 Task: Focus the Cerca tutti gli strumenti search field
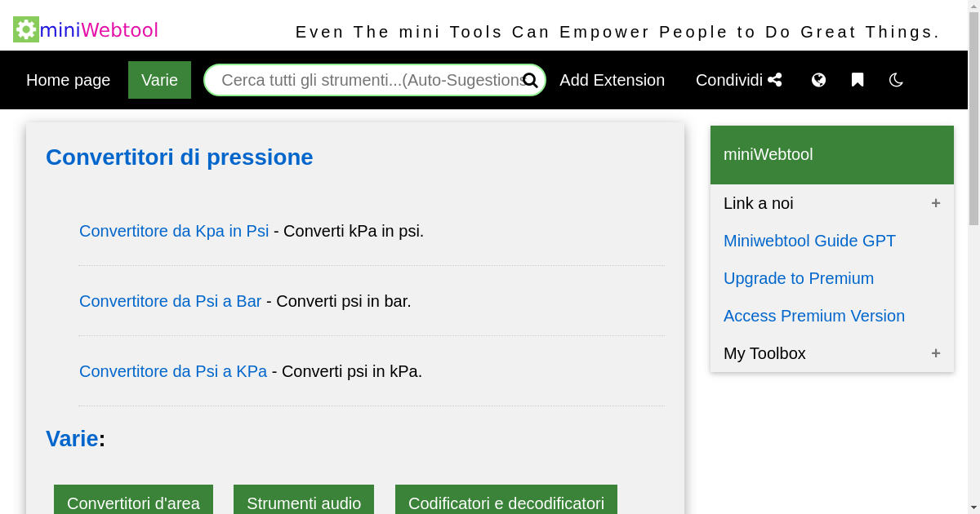375,80
